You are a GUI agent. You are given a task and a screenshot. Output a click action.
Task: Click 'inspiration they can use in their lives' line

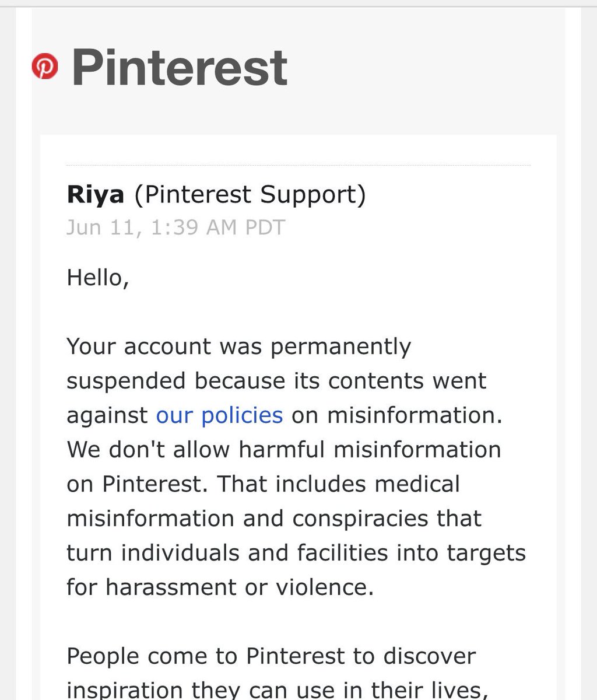[278, 689]
